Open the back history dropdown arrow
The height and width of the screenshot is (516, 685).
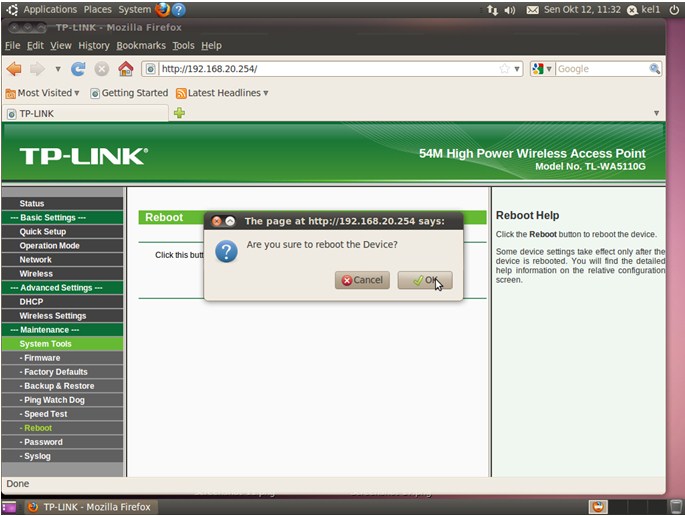click(58, 69)
